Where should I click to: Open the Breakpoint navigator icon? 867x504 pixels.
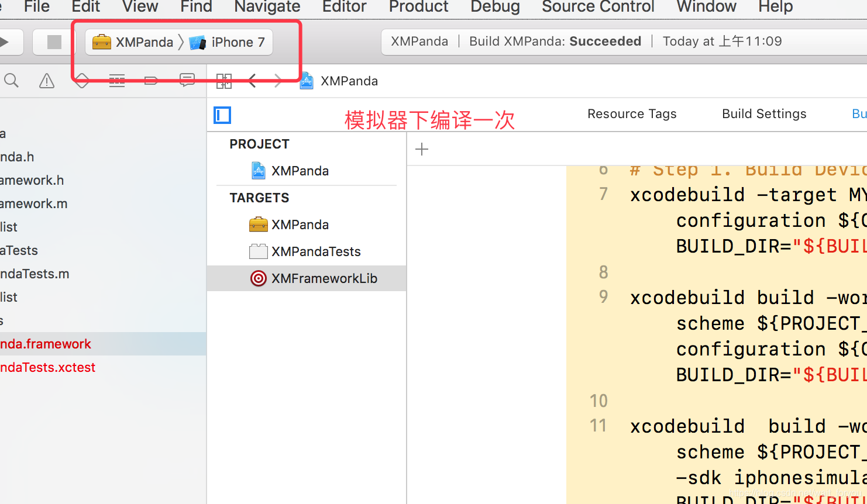coord(152,81)
